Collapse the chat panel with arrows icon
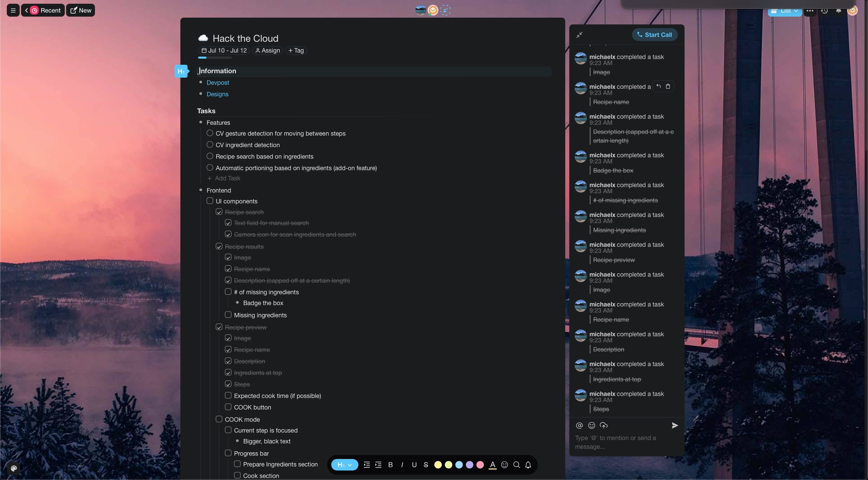The height and width of the screenshot is (480, 868). 579,35
